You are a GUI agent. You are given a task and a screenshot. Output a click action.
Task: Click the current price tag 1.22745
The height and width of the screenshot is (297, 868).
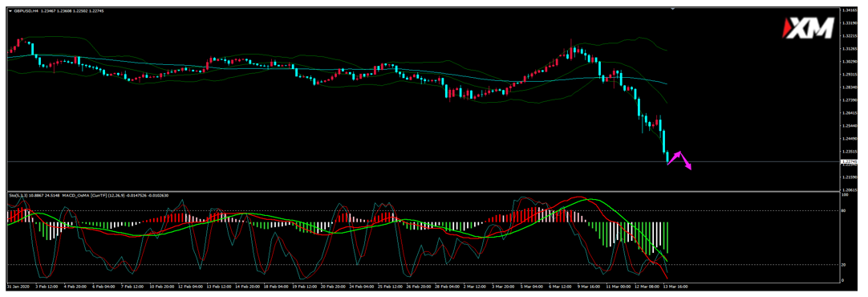point(850,162)
